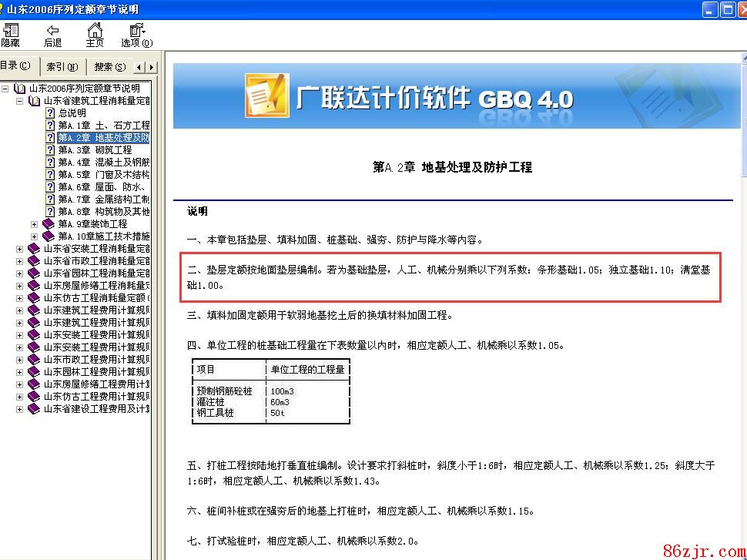Click the page icon for 第A.3章 砌筑工程
747x560 pixels.
(x=50, y=150)
